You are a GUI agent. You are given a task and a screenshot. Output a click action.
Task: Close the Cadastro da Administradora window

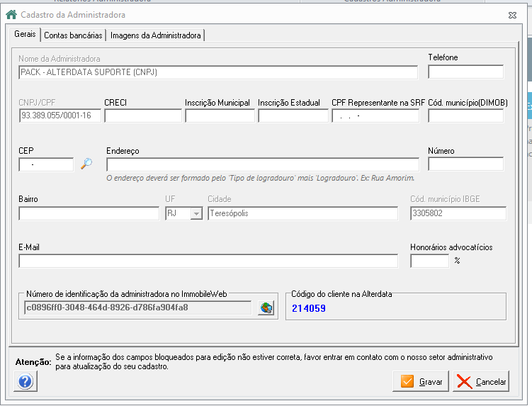pos(512,16)
